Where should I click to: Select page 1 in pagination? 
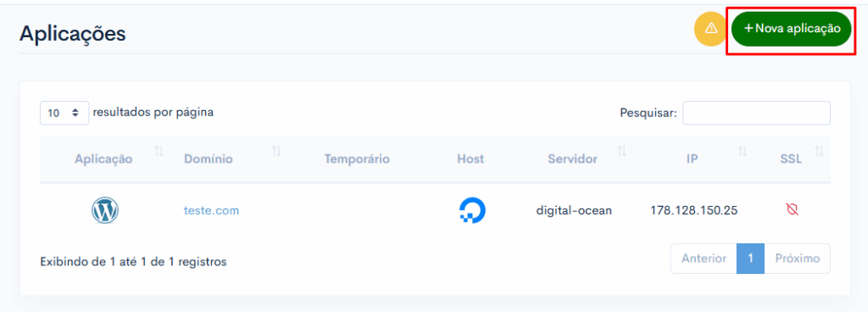click(x=751, y=259)
